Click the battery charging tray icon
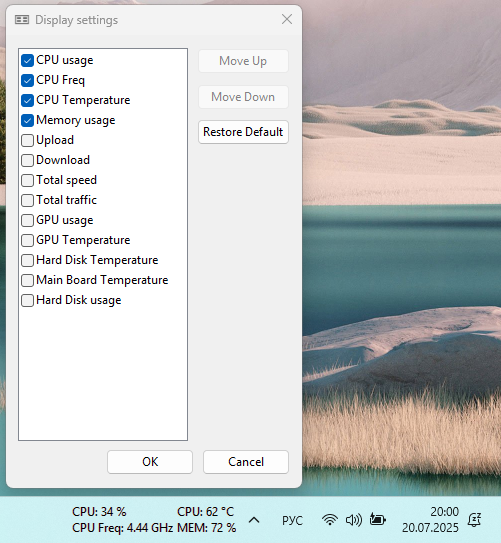The height and width of the screenshot is (543, 501). [378, 519]
